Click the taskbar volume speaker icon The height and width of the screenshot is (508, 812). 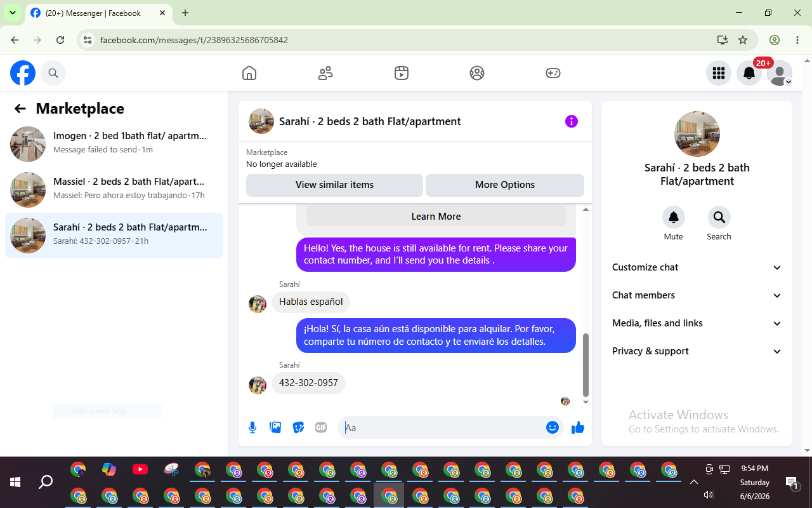709,495
